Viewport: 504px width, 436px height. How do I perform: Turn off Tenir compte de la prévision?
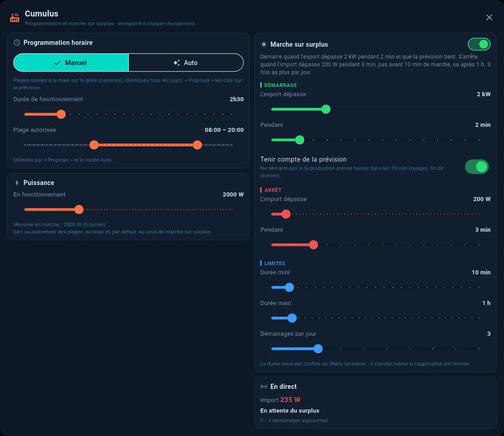tap(477, 167)
